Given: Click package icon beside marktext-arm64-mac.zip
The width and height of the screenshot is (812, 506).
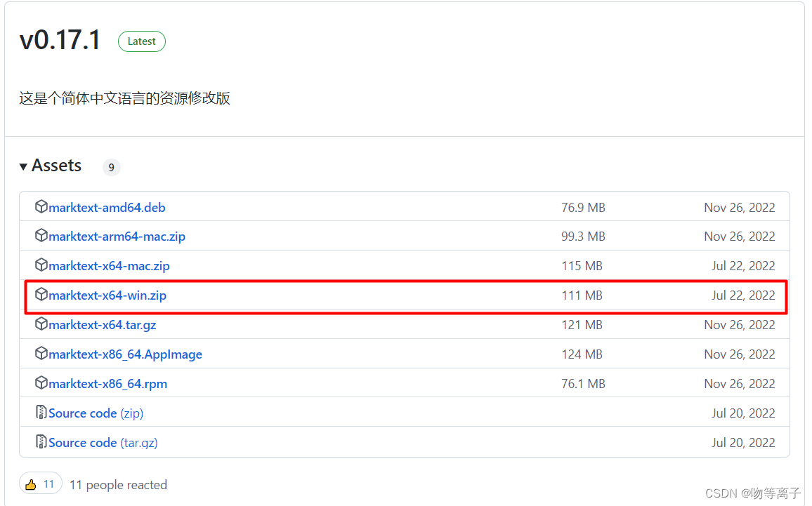Looking at the screenshot, I should [41, 235].
